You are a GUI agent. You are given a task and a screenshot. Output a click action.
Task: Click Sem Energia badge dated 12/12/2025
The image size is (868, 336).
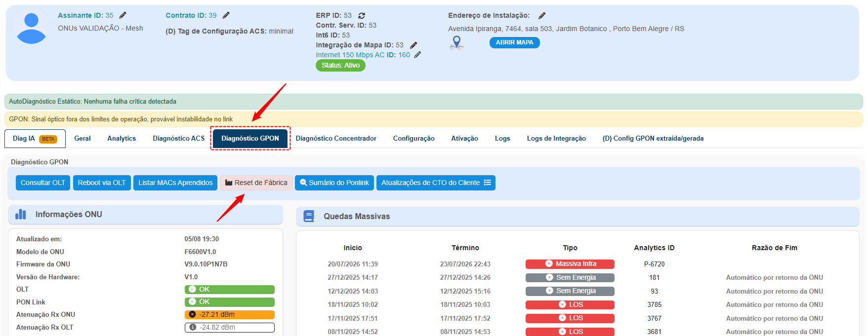point(570,291)
